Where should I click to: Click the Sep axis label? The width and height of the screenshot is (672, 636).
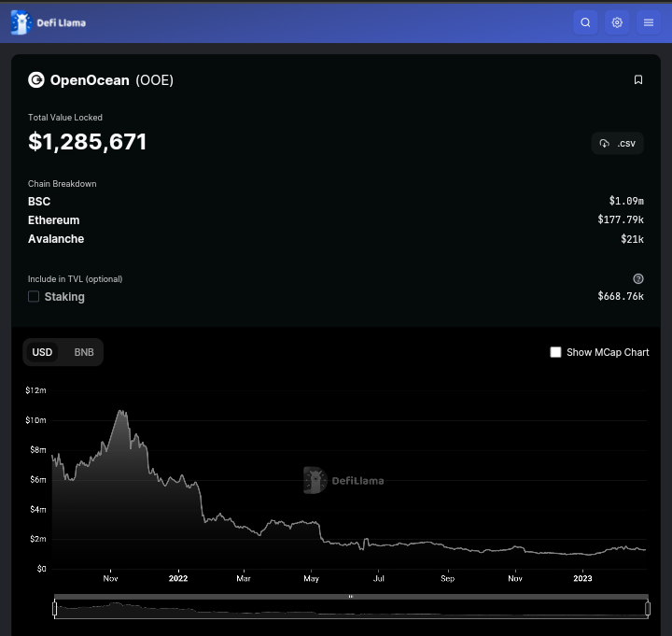(x=447, y=578)
